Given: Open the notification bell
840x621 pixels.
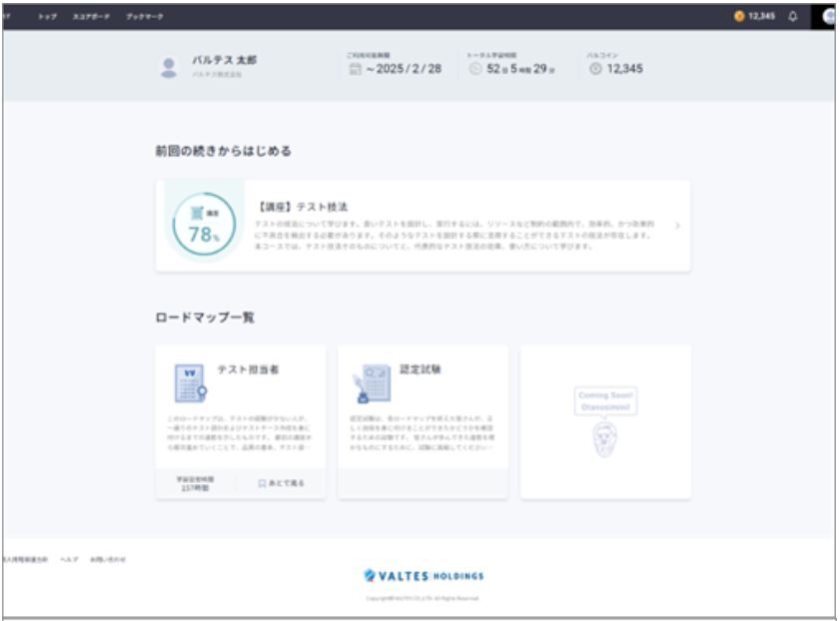Looking at the screenshot, I should point(793,17).
